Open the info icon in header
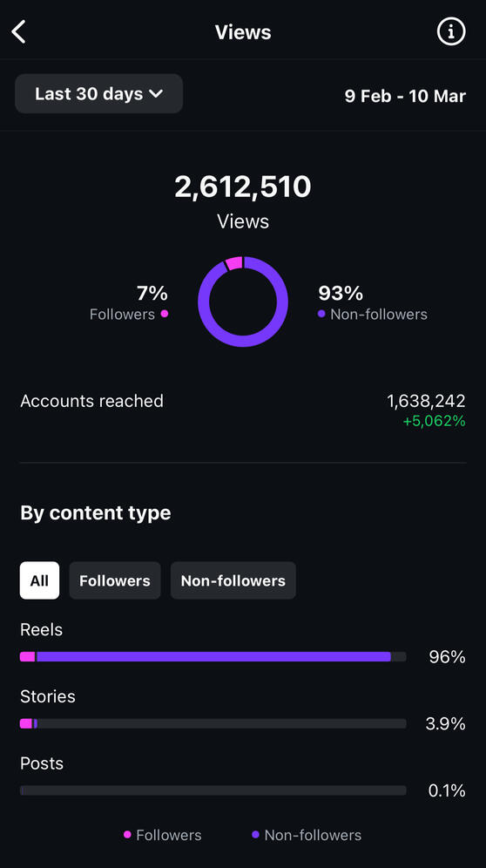 (451, 32)
